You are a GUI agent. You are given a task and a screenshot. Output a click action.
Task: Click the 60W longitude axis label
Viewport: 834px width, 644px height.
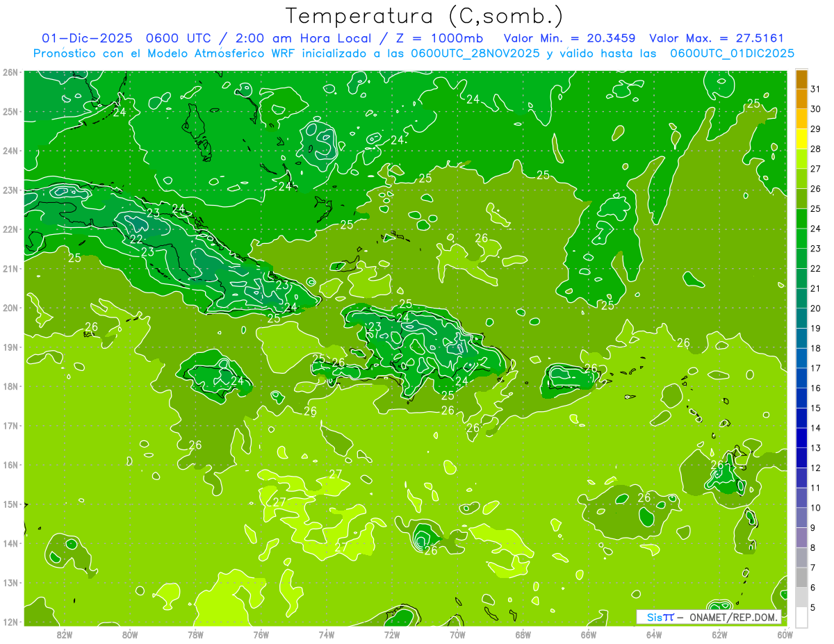785,634
